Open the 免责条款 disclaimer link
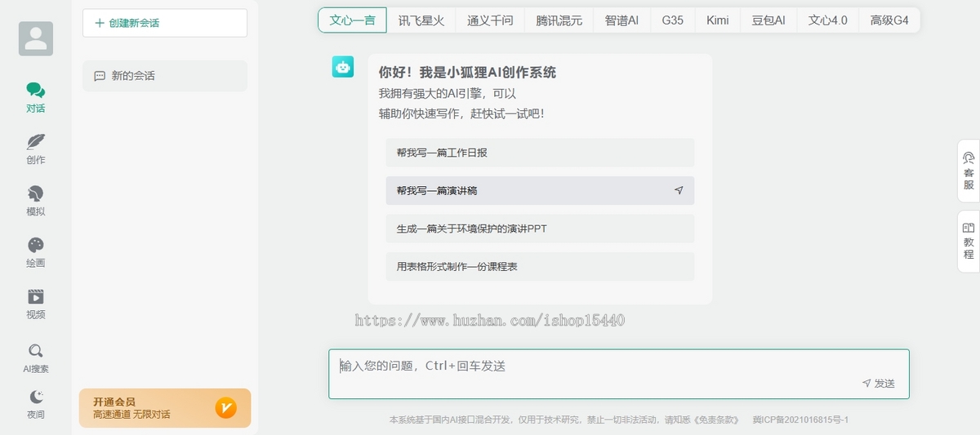980x435 pixels. pyautogui.click(x=715, y=419)
